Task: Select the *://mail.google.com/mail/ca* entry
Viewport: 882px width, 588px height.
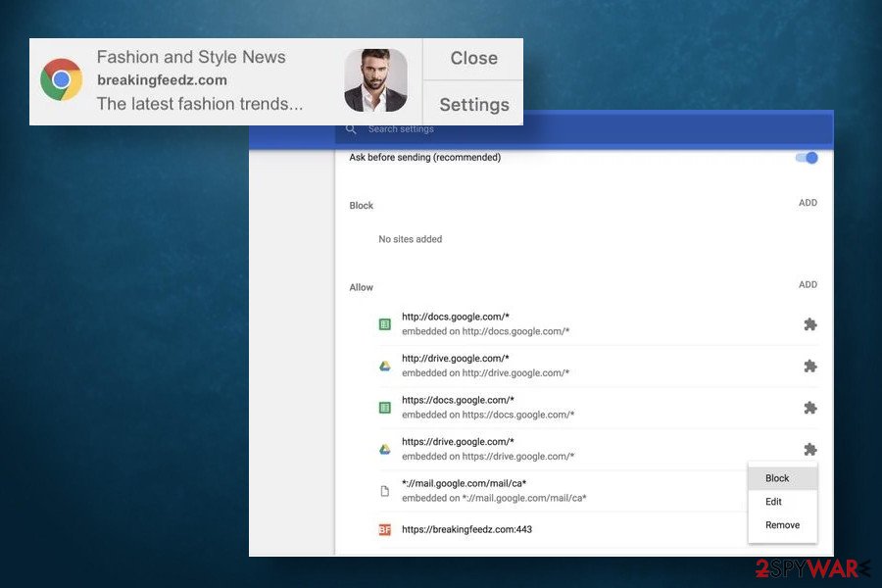Action: [563, 491]
